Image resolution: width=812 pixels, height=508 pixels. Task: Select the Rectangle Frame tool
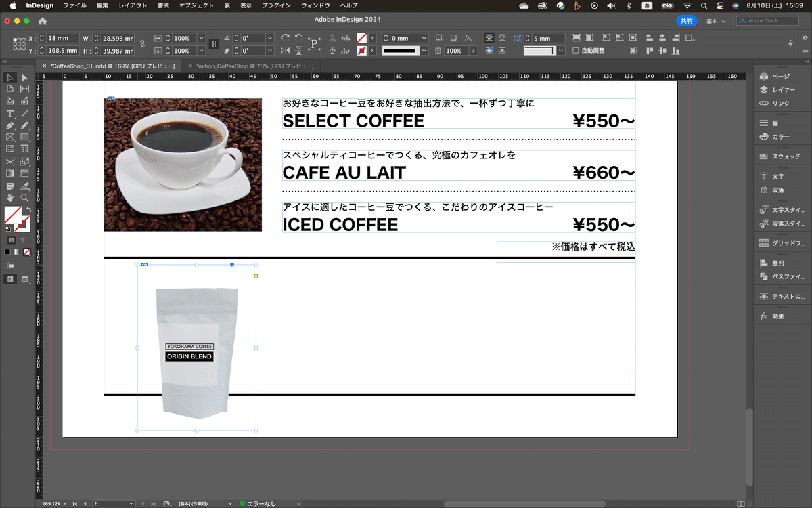click(x=10, y=137)
